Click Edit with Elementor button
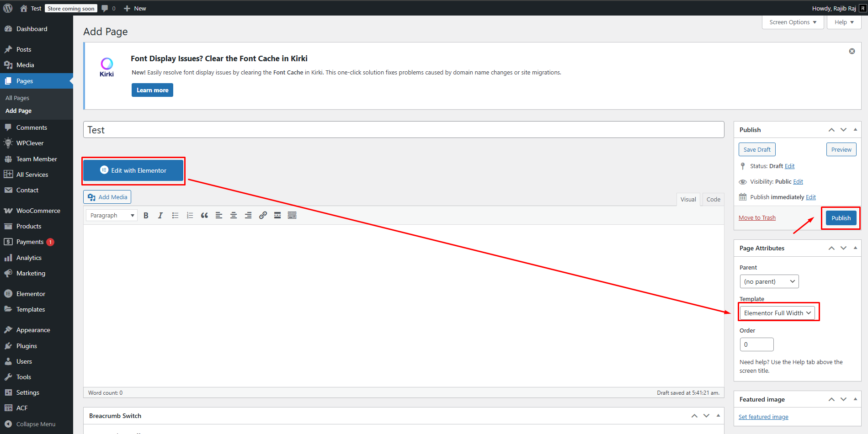 click(133, 170)
